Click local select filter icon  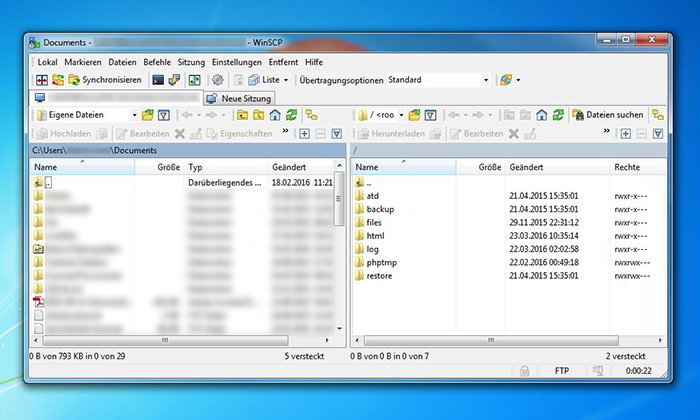pos(337,134)
